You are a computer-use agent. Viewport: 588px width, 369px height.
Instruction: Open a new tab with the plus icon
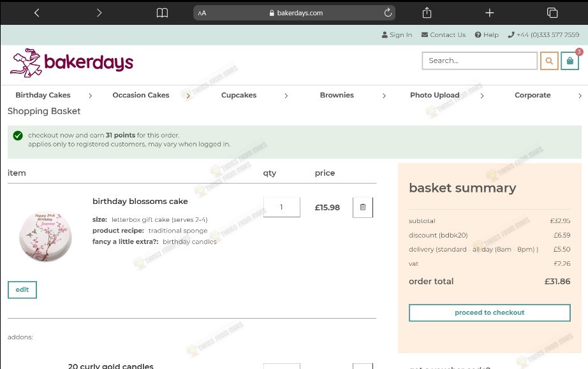[x=489, y=13]
